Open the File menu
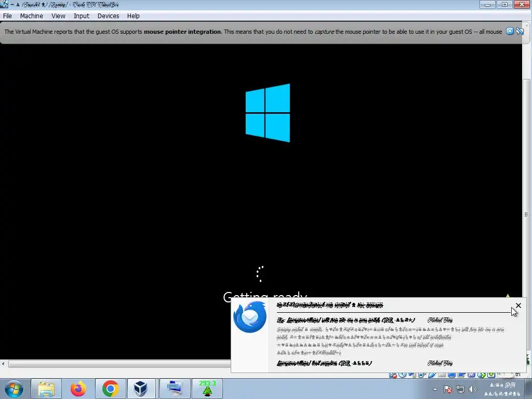The image size is (532, 399). pyautogui.click(x=7, y=16)
